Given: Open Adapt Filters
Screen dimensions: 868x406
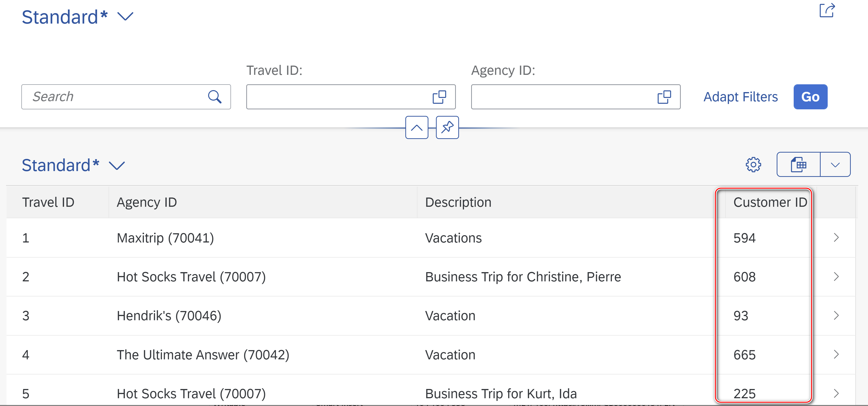Looking at the screenshot, I should tap(740, 97).
